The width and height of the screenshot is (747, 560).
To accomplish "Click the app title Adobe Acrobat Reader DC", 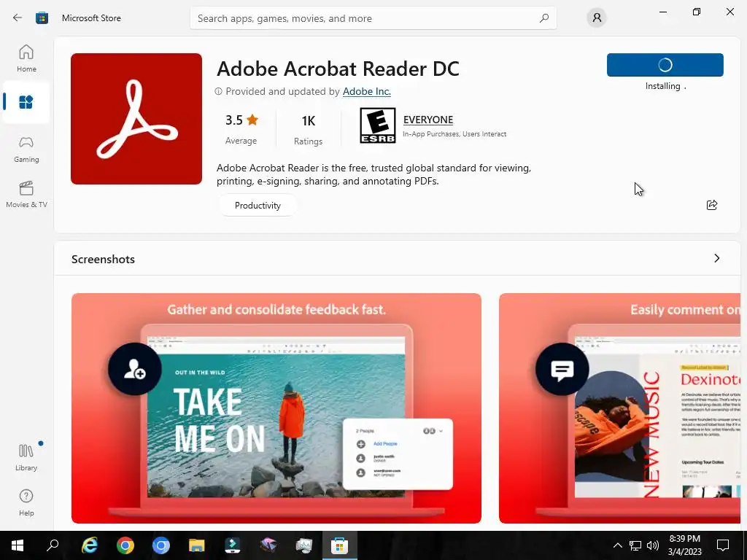I will point(338,69).
